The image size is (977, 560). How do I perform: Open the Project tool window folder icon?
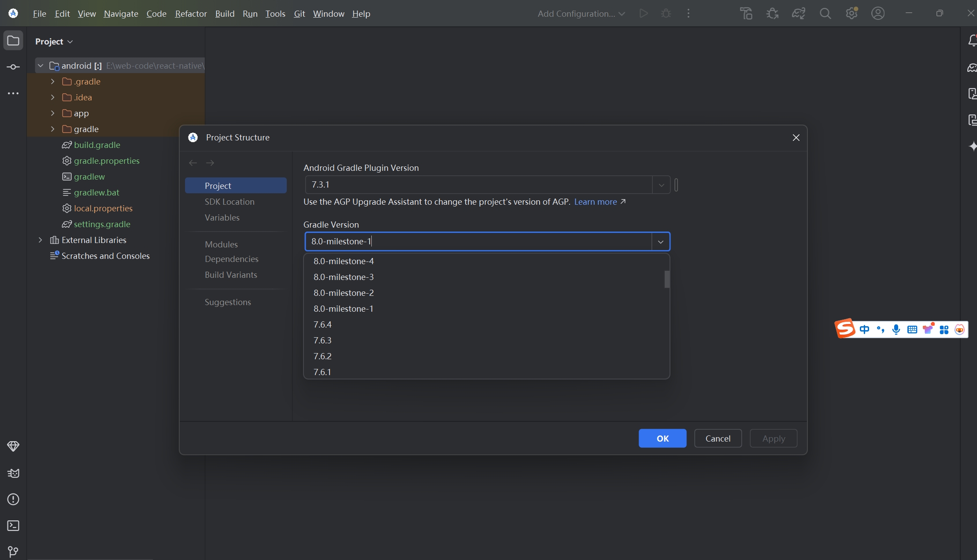tap(13, 41)
